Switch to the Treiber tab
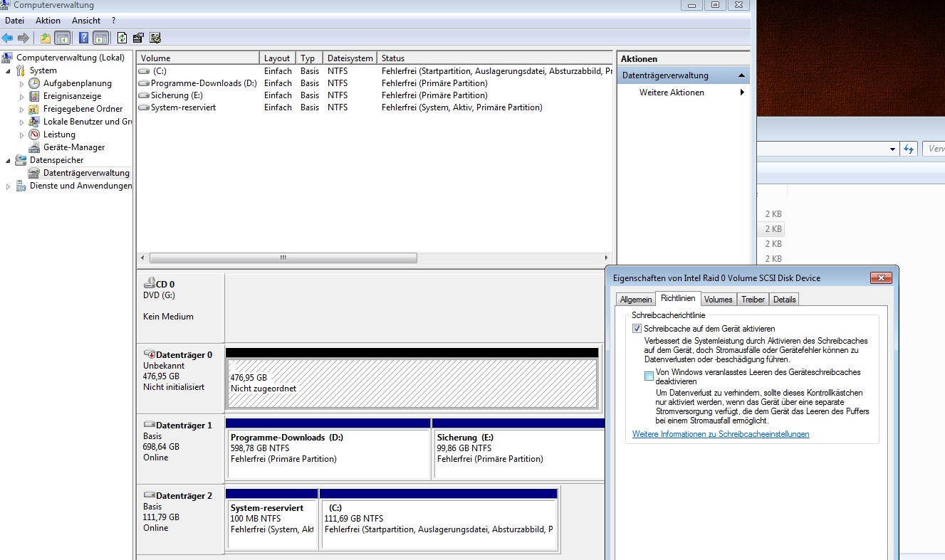 coord(753,300)
